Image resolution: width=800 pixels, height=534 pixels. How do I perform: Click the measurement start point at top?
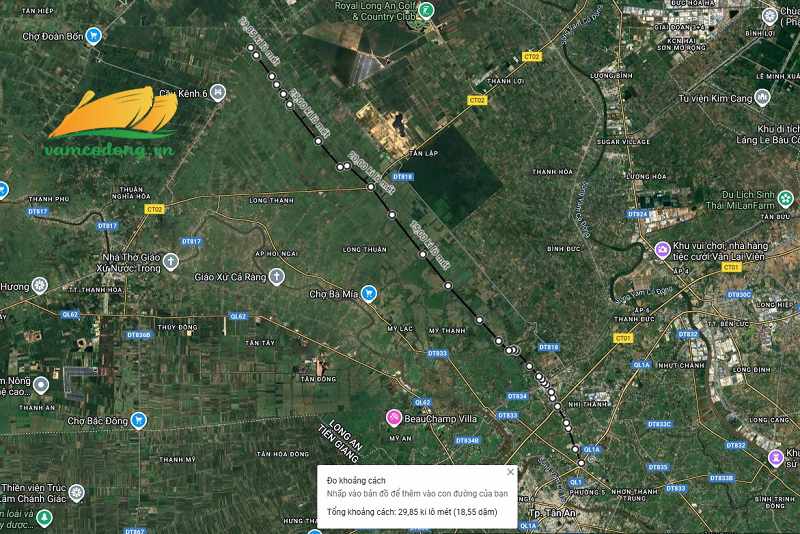(x=251, y=47)
